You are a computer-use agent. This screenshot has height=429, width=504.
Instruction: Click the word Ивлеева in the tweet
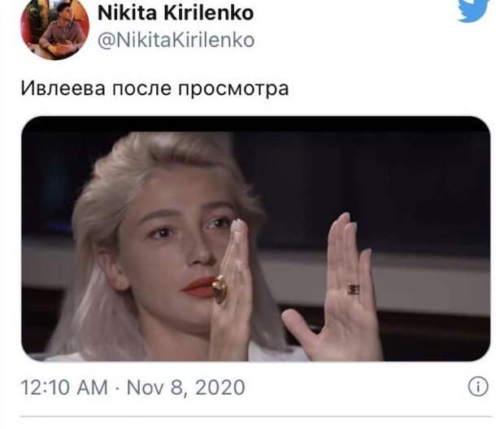tap(63, 88)
